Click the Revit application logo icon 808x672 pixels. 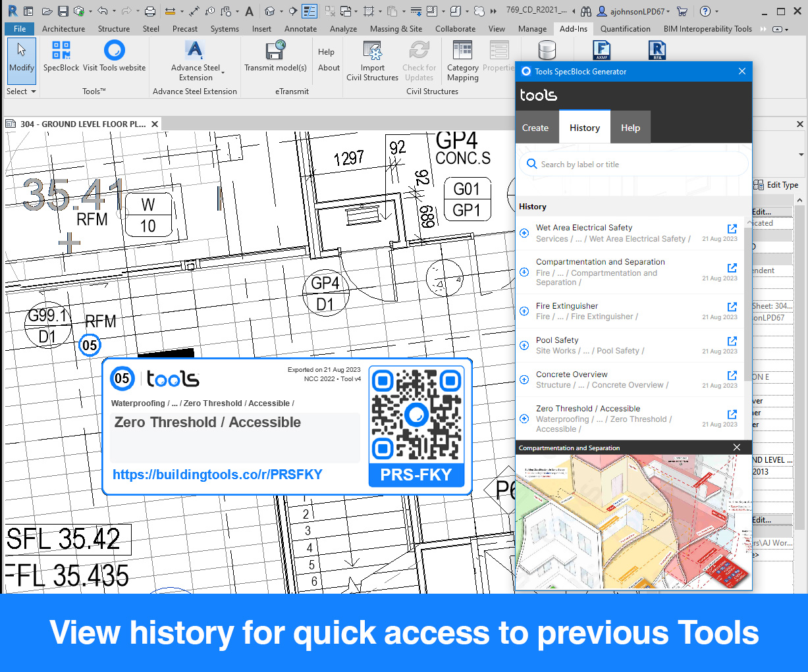13,11
